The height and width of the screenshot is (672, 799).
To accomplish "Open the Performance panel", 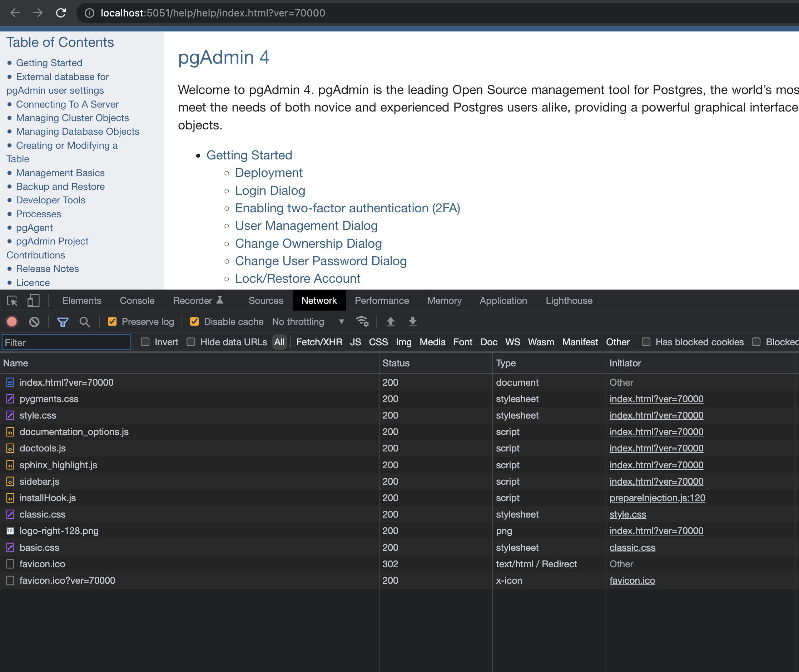I will (382, 301).
